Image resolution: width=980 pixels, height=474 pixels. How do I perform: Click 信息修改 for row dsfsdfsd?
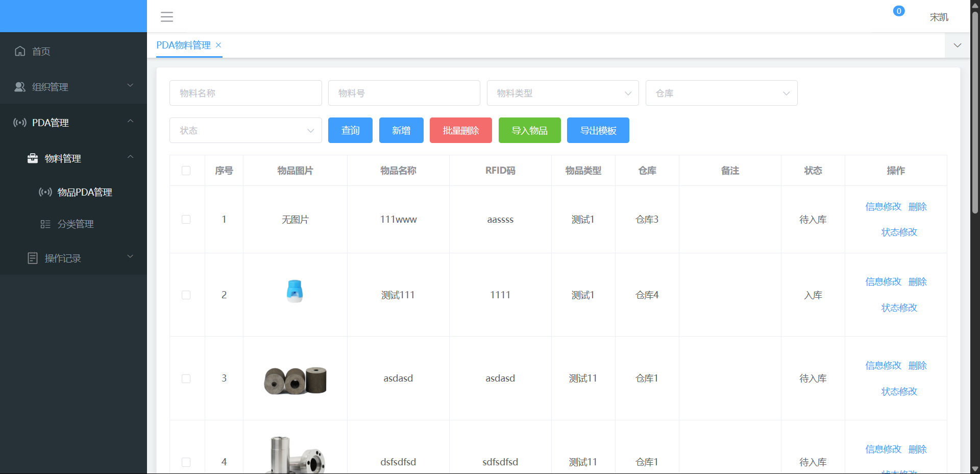click(x=884, y=449)
